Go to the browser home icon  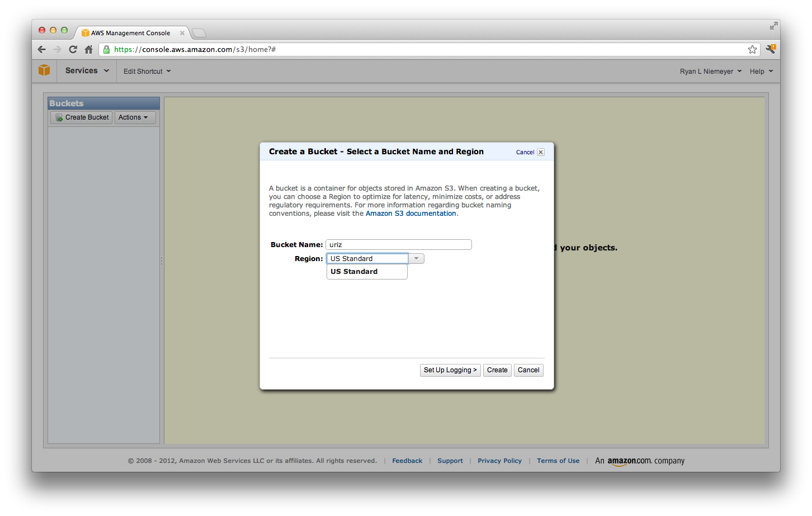coord(88,49)
